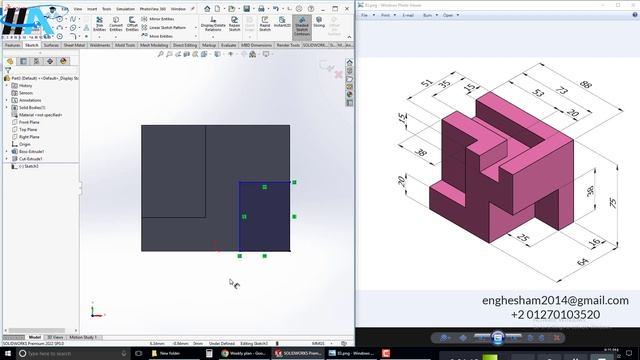The width and height of the screenshot is (640, 360).
Task: Open the File dropdown in Photo Viewer
Action: [x=367, y=15]
